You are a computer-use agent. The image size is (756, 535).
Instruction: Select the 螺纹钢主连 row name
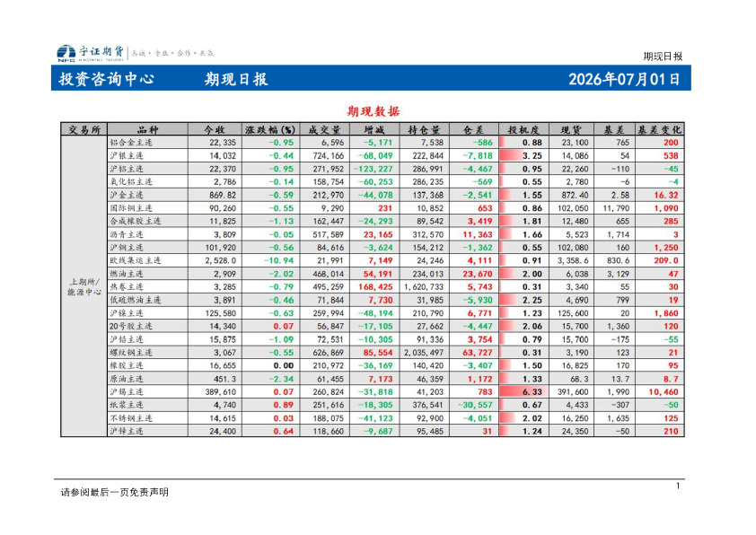(131, 353)
